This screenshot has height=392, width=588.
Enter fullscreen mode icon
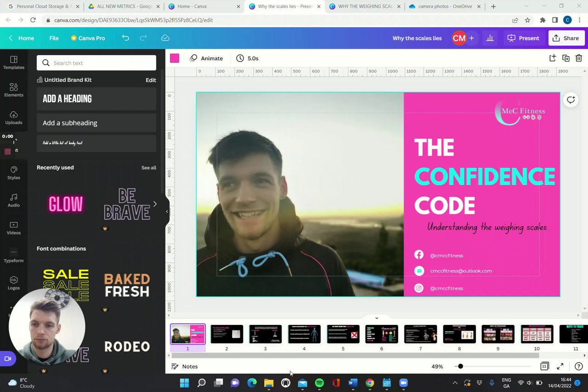tap(560, 366)
